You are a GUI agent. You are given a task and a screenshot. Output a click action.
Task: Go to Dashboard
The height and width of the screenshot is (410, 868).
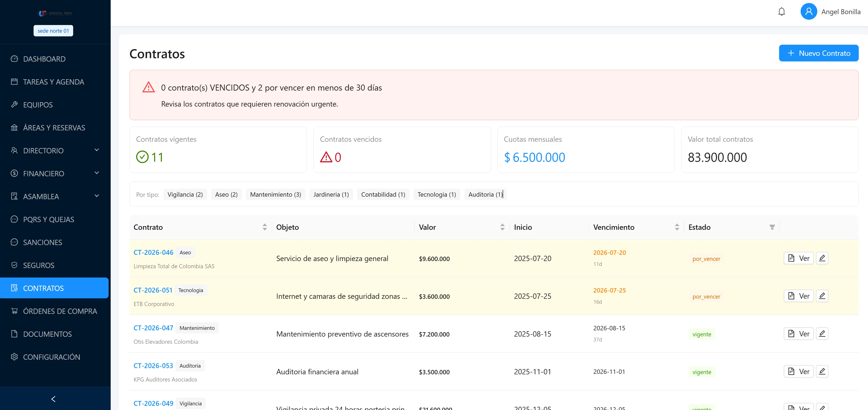54,59
